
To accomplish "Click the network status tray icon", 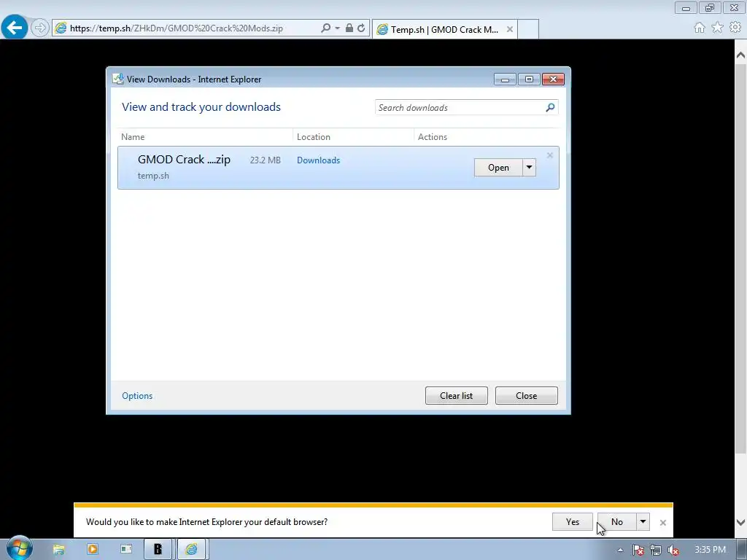I will 656,550.
